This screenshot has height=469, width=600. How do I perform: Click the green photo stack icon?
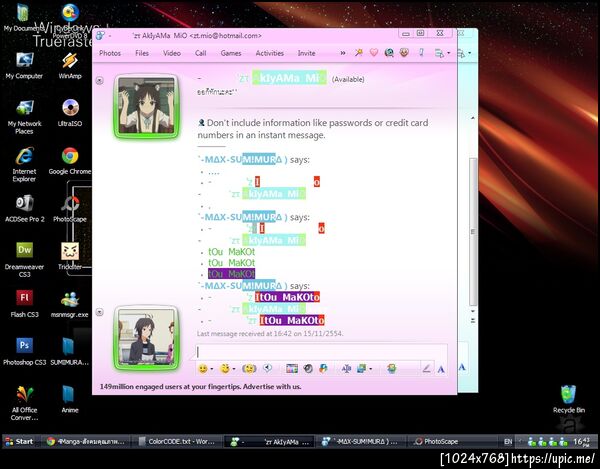coord(391,369)
